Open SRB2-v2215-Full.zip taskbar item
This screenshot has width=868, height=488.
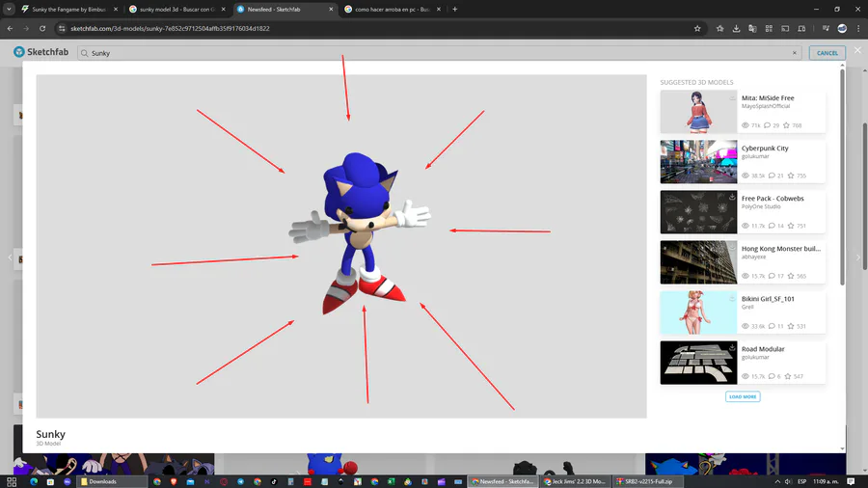coord(647,482)
